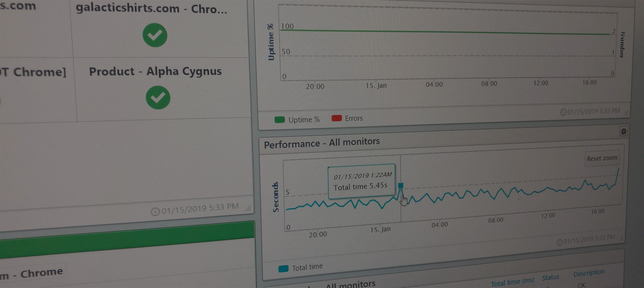Click the '01/15/2019 5:33 PM' timestamp under the uptime chart
This screenshot has height=288, width=644.
click(593, 112)
